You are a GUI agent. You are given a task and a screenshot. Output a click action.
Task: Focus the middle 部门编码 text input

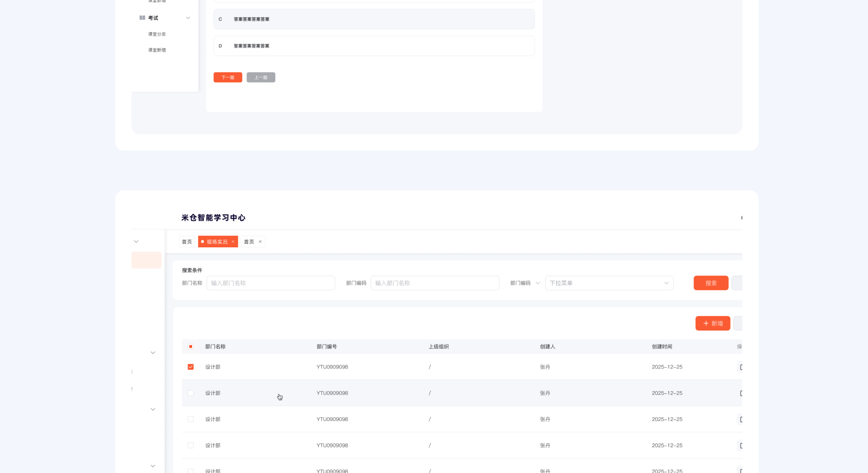click(x=435, y=283)
